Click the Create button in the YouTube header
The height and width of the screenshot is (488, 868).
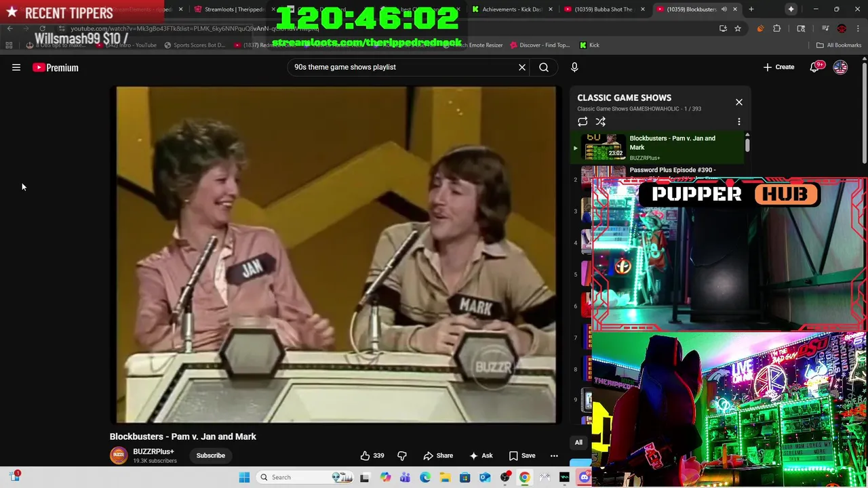click(778, 67)
